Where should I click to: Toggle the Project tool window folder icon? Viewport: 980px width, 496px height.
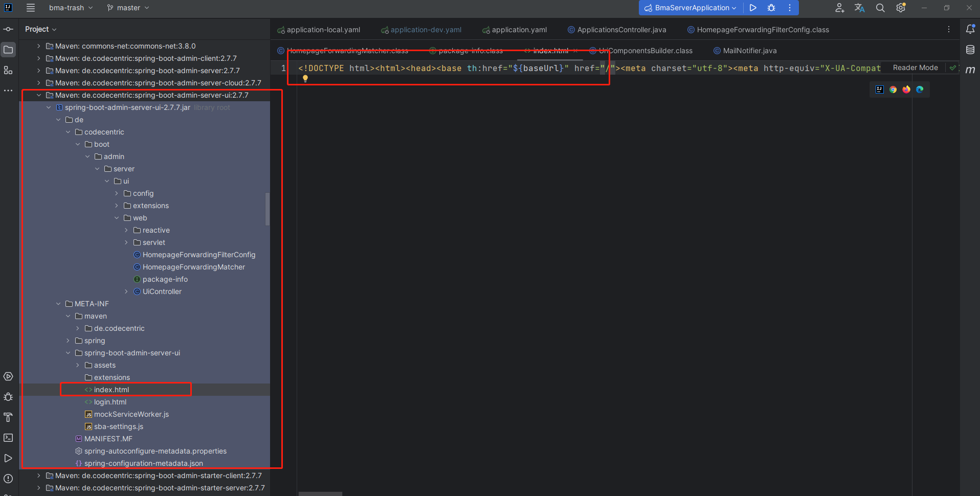point(8,50)
